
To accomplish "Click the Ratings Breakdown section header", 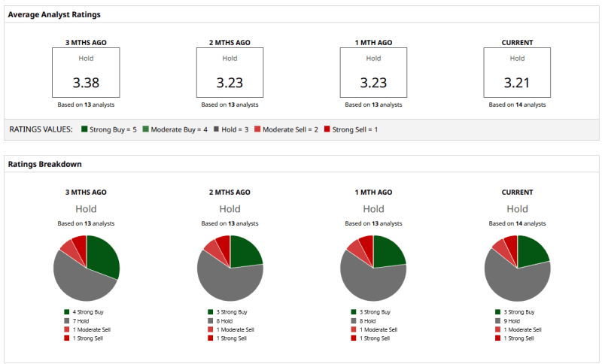I will click(44, 164).
